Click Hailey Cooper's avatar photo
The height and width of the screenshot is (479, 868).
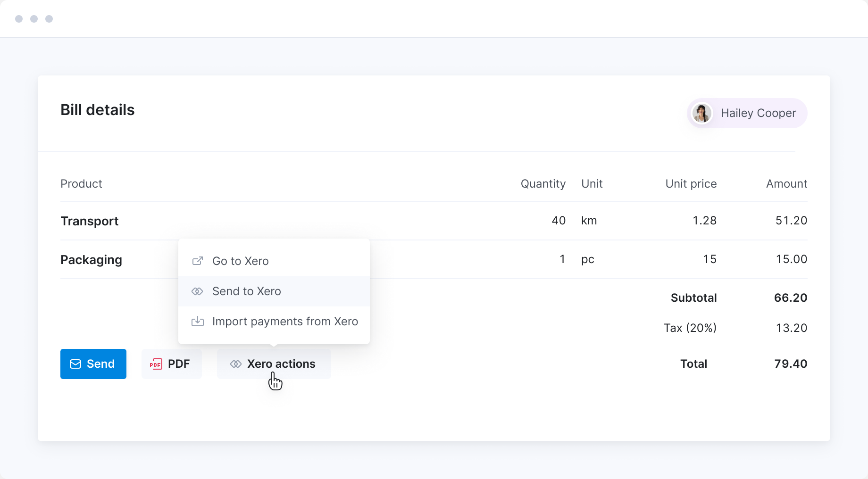click(x=701, y=113)
